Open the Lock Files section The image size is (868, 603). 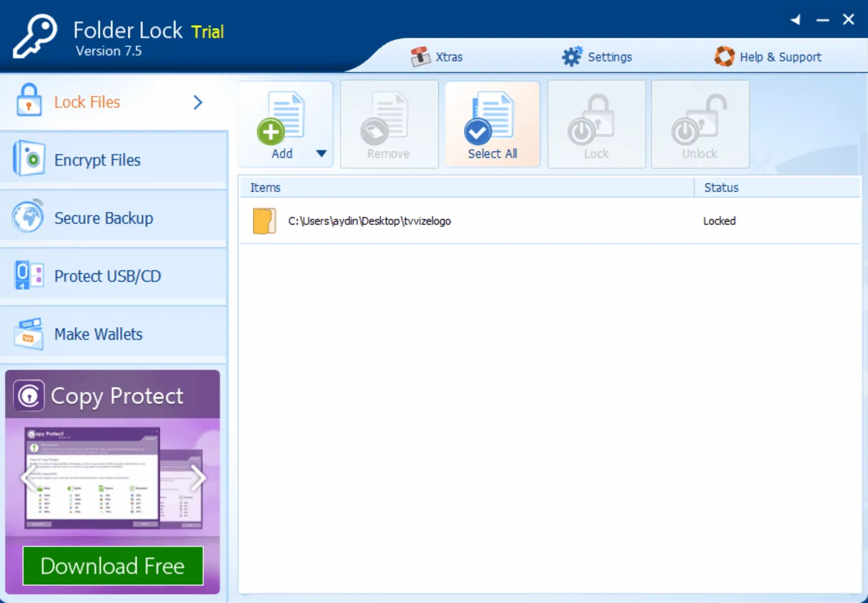[x=87, y=102]
